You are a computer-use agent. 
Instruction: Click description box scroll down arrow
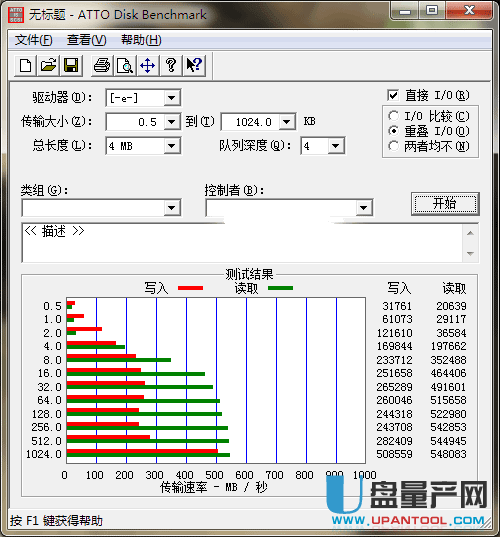tap(471, 254)
